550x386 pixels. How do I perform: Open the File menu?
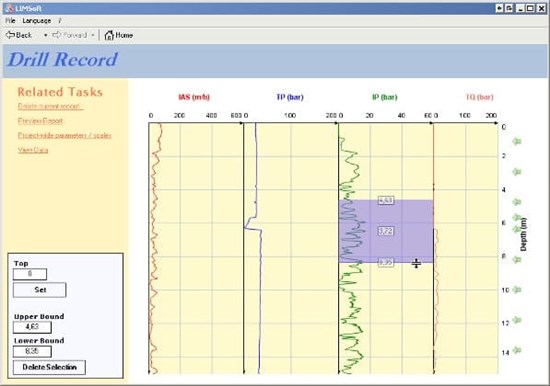(x=10, y=21)
